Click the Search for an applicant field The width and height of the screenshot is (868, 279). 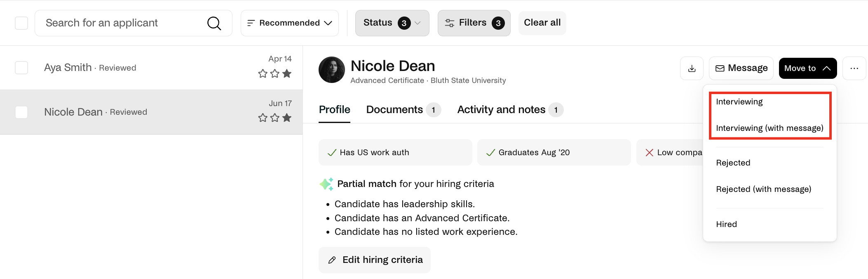click(134, 23)
